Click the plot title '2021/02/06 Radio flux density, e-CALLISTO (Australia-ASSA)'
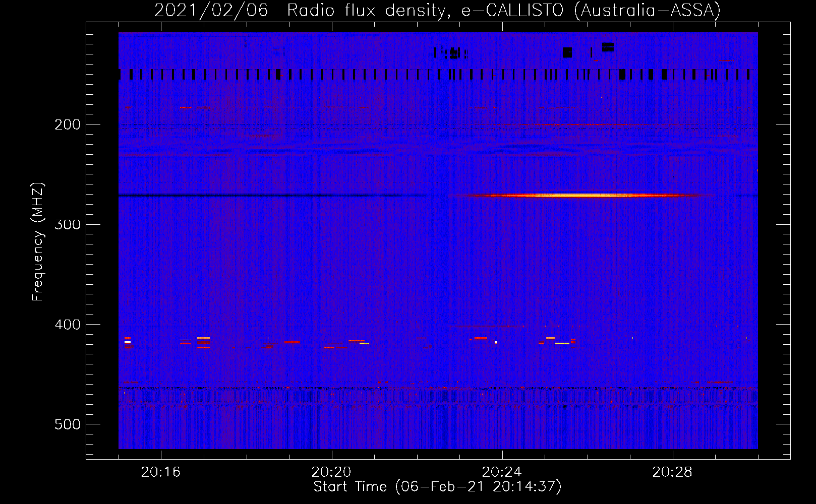The image size is (816, 504). coord(437,10)
